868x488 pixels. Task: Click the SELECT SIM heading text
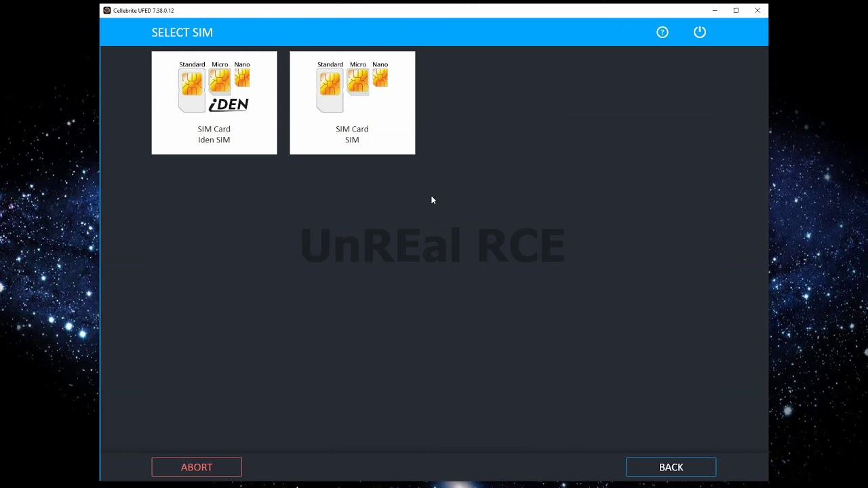182,33
